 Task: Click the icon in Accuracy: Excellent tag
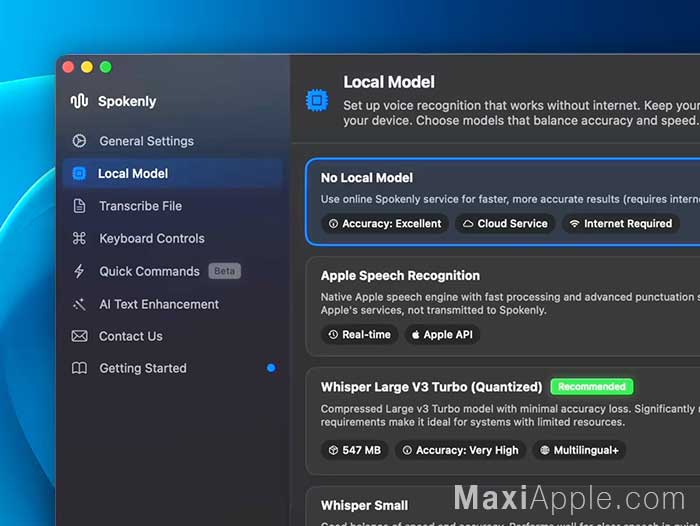click(333, 224)
